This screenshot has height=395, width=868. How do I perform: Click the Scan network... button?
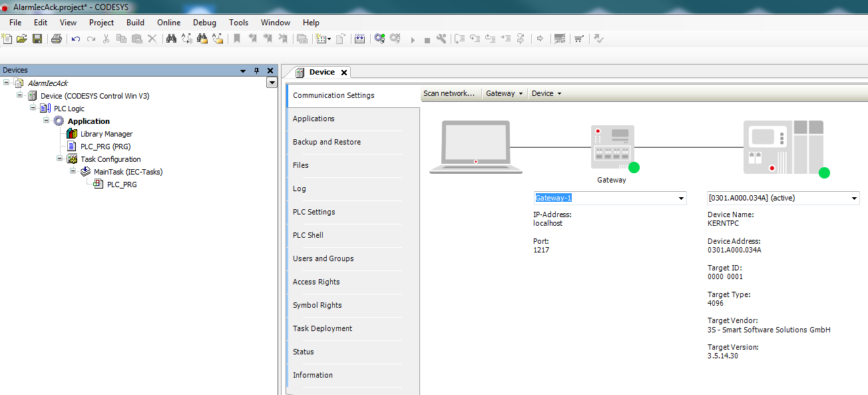[x=449, y=93]
